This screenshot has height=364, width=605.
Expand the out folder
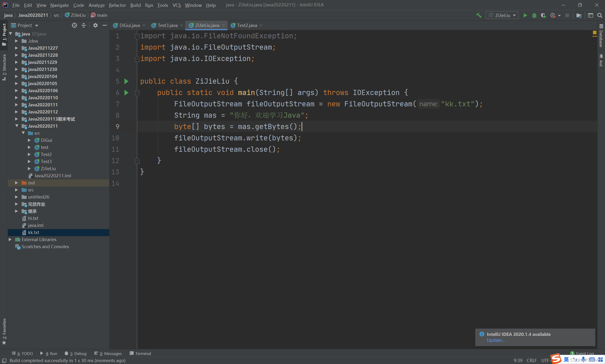click(17, 183)
